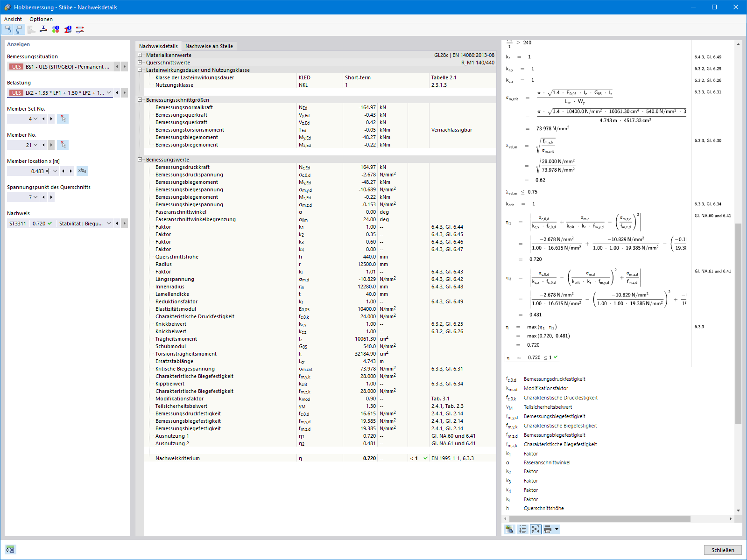
Task: Collapse the Lasteinwirkungsdauer und Nutzungsklasse section
Action: [x=140, y=70]
